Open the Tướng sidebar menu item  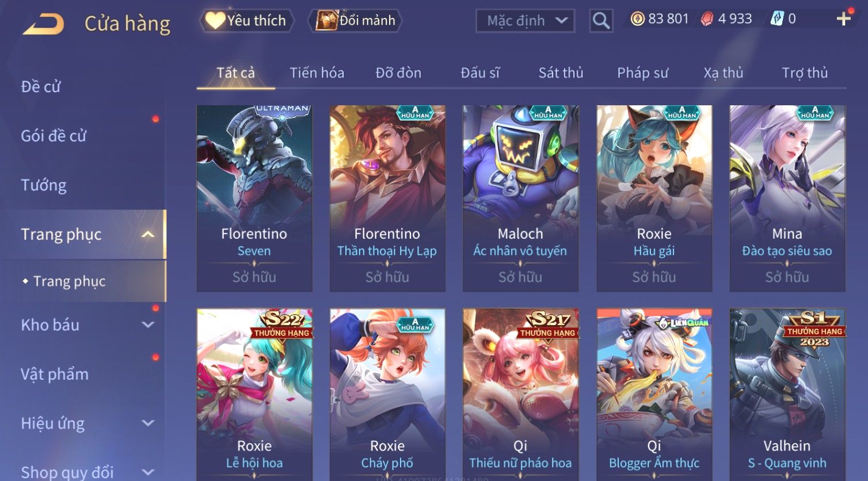(x=44, y=185)
